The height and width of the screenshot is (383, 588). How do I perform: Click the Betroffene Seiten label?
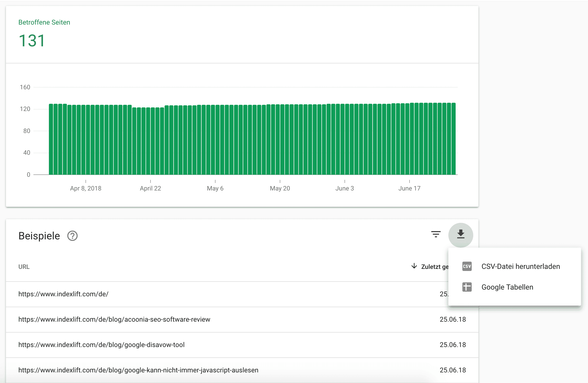point(44,22)
